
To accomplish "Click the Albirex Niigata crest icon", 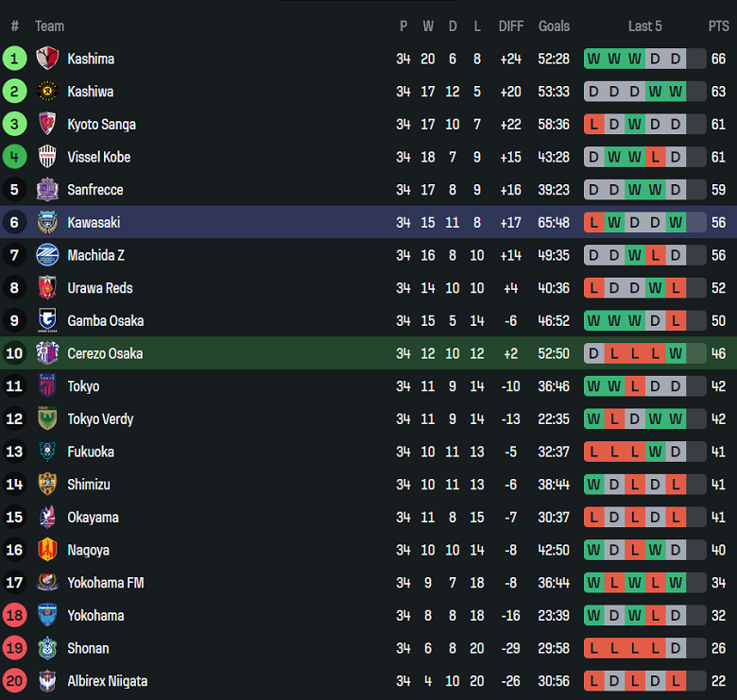I will pos(47,681).
